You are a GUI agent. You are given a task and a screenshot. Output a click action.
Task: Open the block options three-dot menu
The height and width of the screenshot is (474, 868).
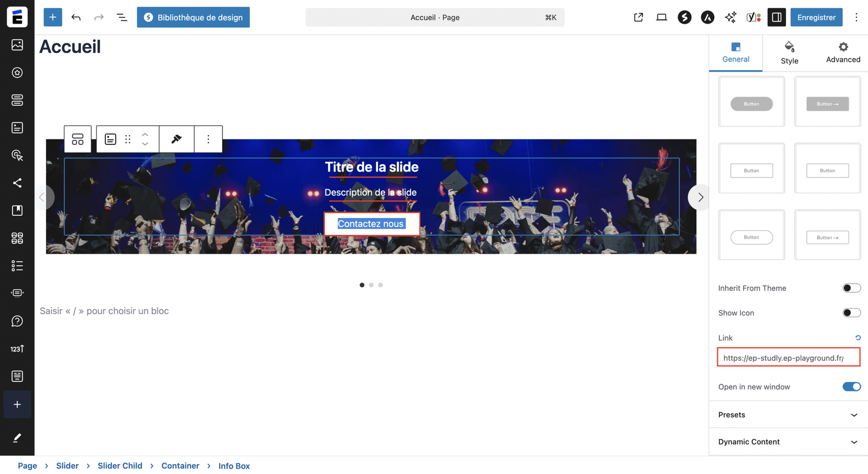(x=208, y=139)
